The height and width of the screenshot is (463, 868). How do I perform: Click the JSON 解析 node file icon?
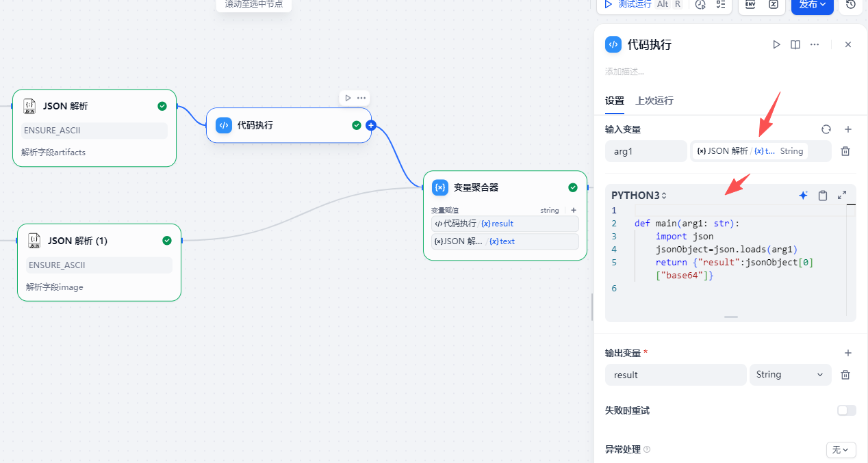[29, 106]
